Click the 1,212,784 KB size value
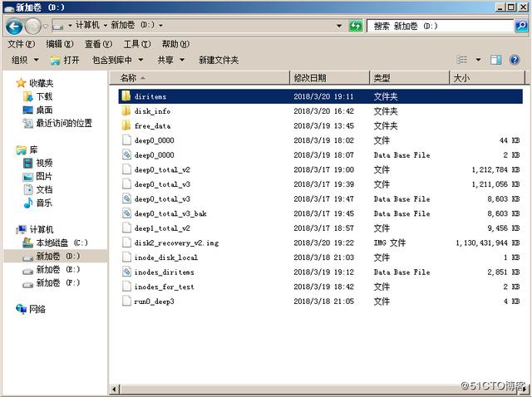 click(495, 169)
